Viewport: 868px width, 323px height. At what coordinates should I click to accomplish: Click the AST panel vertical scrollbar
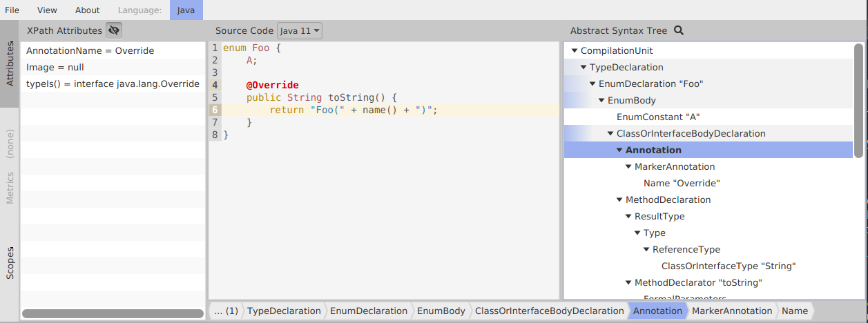[858, 100]
